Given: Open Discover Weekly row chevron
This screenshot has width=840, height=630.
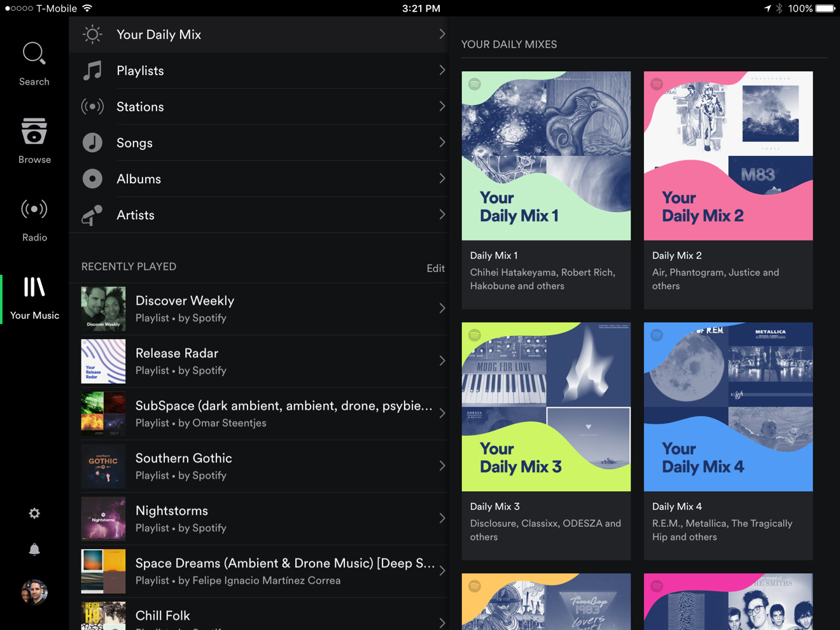Looking at the screenshot, I should [x=442, y=308].
